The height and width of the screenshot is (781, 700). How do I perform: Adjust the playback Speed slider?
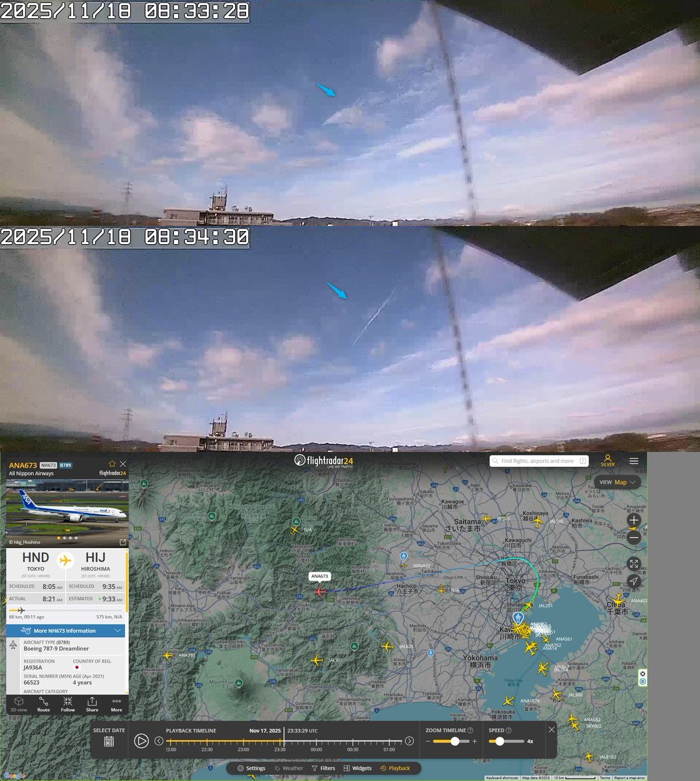pyautogui.click(x=507, y=741)
